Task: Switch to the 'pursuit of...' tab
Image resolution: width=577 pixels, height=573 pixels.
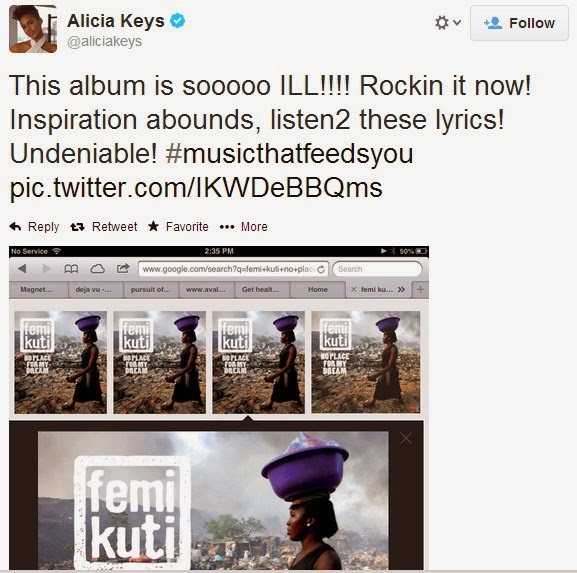Action: coord(151,290)
